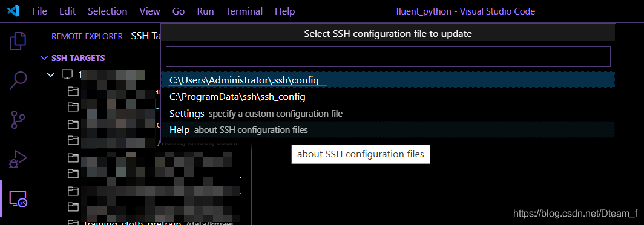Collapse the SSH TARGETS section

point(44,58)
